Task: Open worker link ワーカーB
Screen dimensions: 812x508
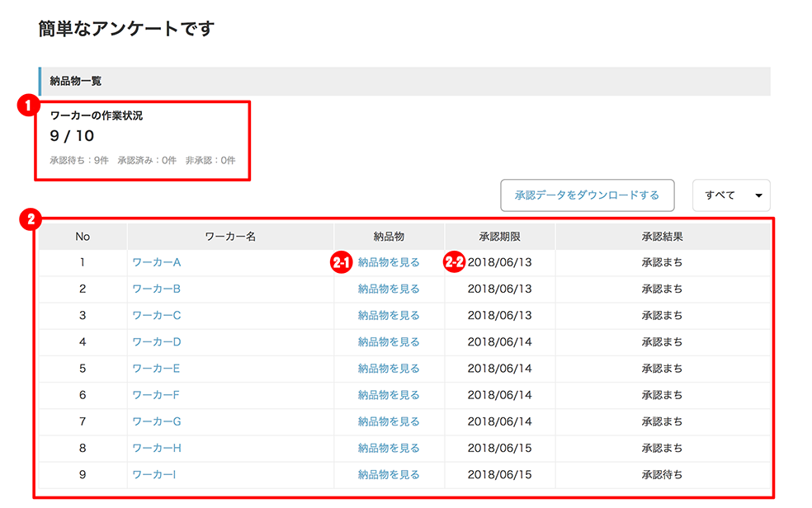Action: tap(157, 289)
